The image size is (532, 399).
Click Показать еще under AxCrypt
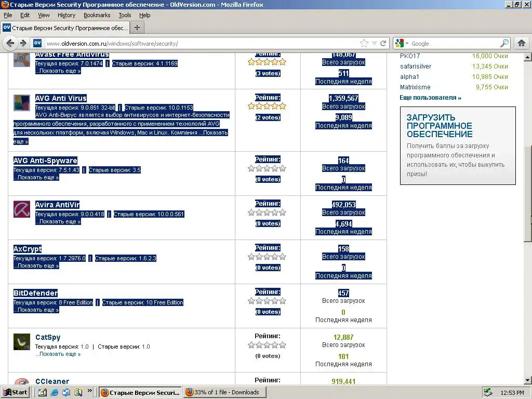36,265
